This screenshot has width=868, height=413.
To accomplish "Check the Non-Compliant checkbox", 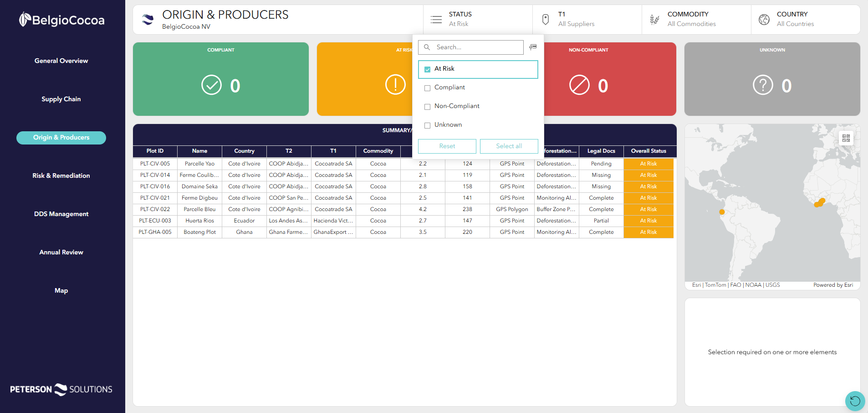I will 427,107.
